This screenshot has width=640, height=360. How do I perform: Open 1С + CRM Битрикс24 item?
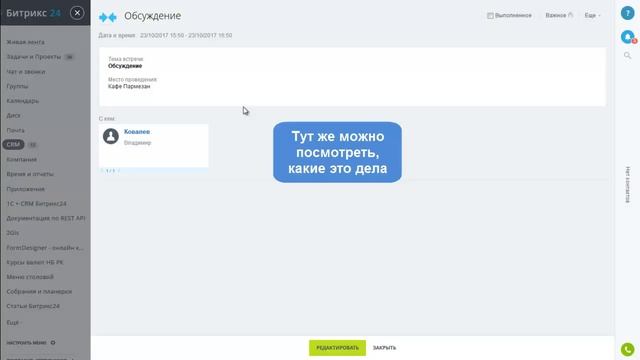pyautogui.click(x=36, y=204)
